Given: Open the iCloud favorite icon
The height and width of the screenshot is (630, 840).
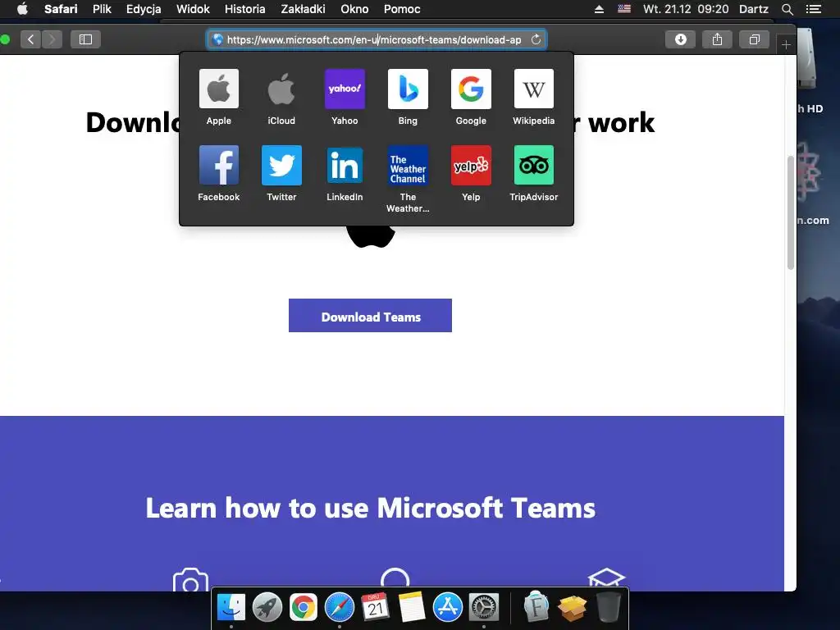Looking at the screenshot, I should tap(281, 89).
